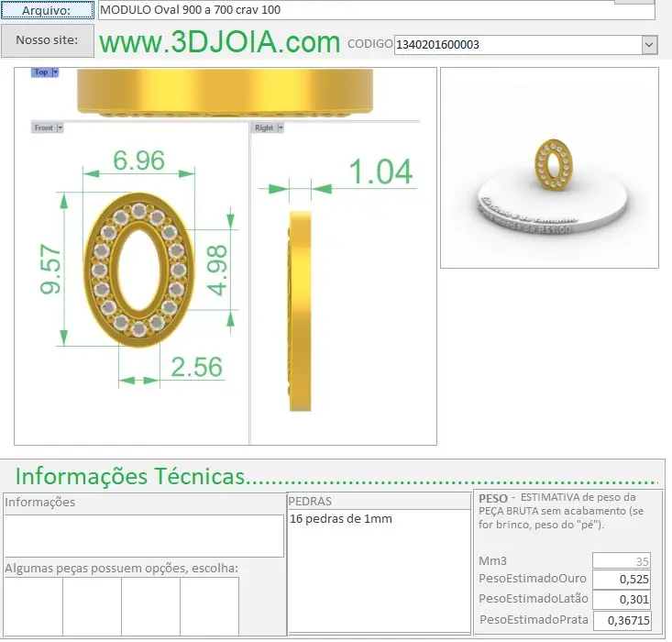Click the Arquivo filename input field

click(x=376, y=10)
